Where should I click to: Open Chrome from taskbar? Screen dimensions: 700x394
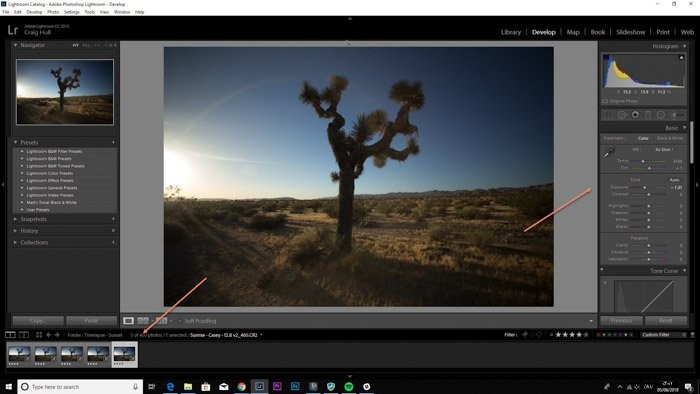[x=242, y=386]
